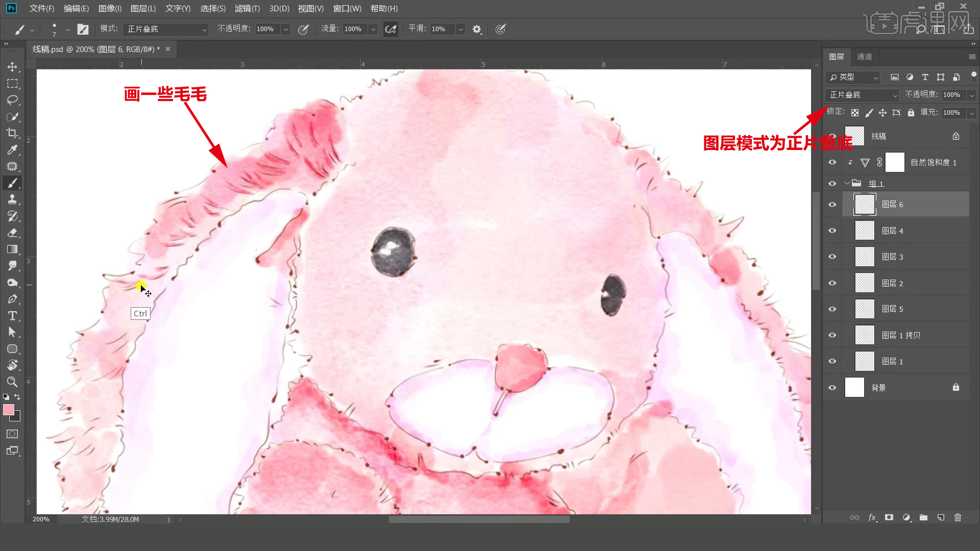Select the Horizontal Type tool
The image size is (980, 551).
[12, 316]
